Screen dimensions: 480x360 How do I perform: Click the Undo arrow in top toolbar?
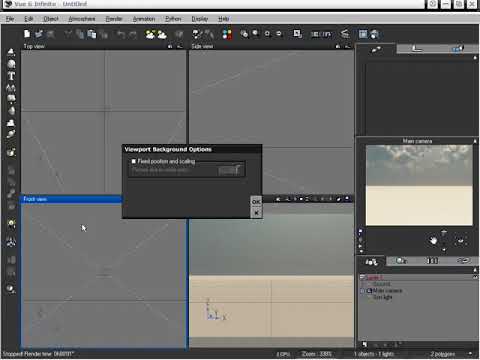coord(121,34)
